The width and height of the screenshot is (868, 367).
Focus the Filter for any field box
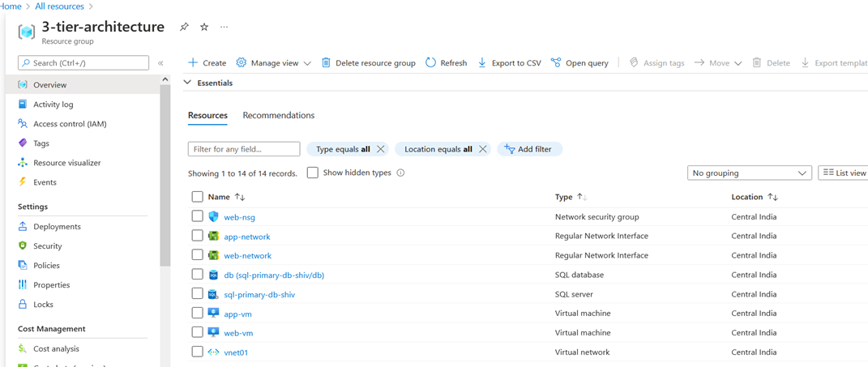(x=244, y=149)
